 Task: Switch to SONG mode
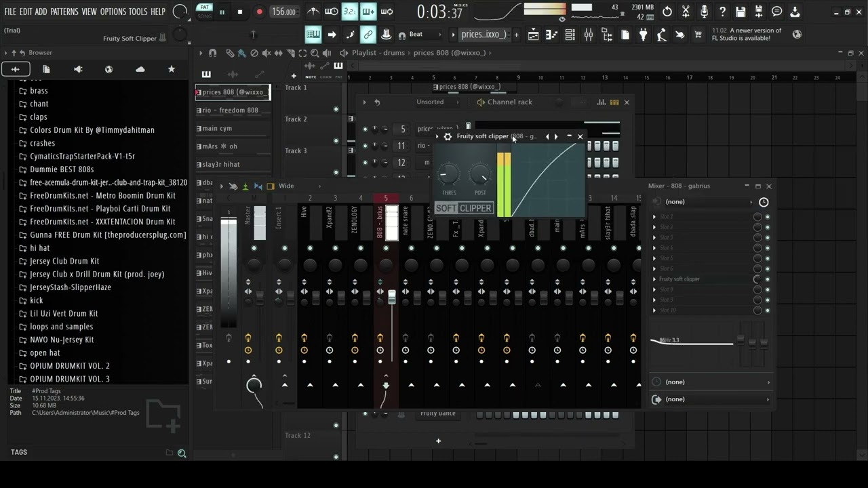(204, 16)
